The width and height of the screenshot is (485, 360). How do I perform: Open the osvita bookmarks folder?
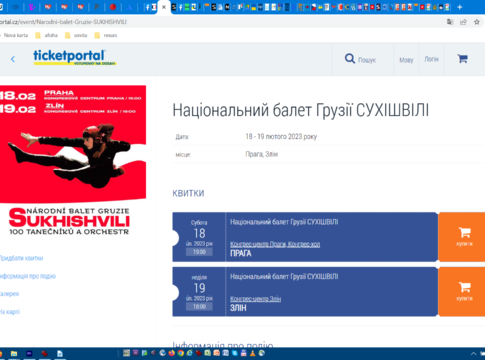(x=76, y=35)
